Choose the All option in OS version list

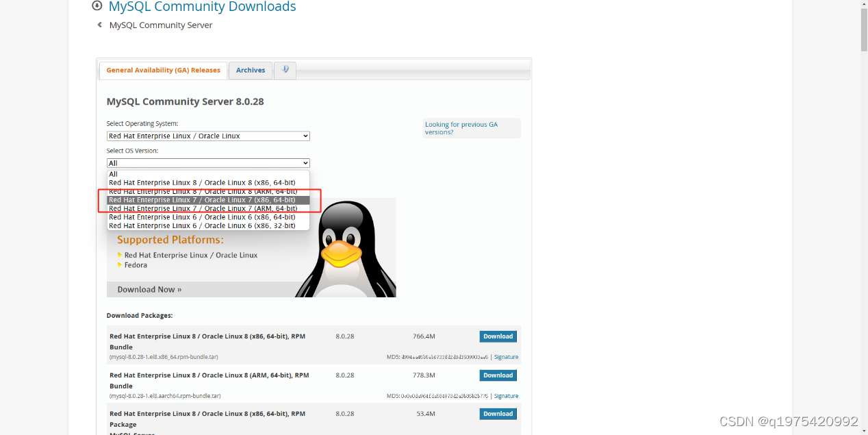coord(208,174)
